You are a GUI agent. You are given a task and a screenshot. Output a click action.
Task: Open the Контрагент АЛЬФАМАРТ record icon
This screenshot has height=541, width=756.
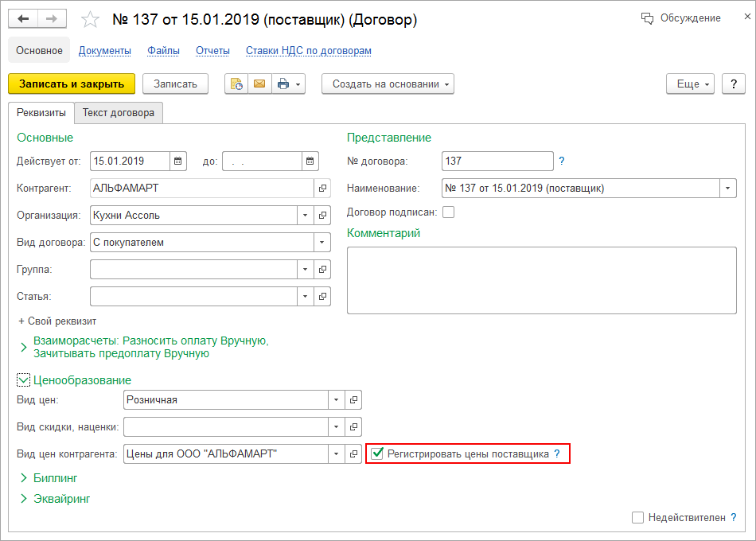(322, 189)
